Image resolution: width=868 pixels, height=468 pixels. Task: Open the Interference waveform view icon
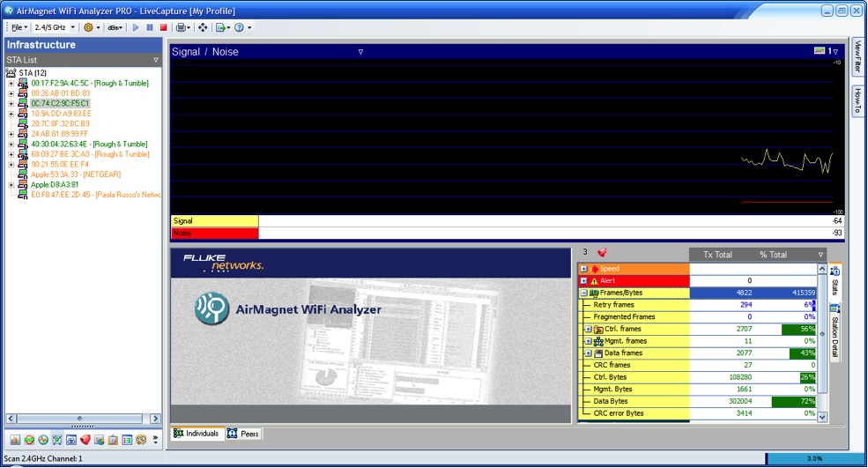(43, 440)
